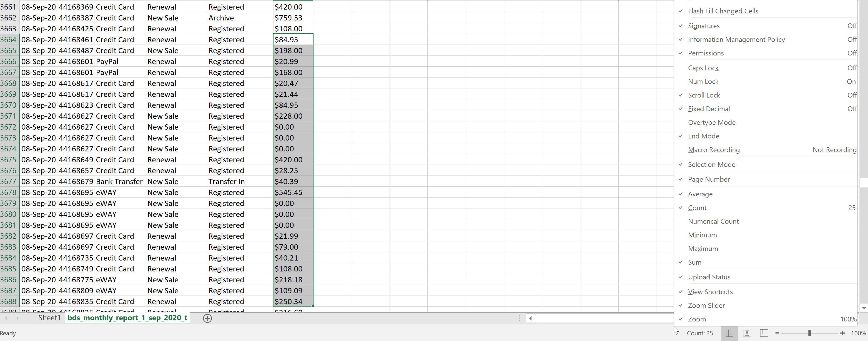Add a new sheet with plus icon

tap(207, 318)
